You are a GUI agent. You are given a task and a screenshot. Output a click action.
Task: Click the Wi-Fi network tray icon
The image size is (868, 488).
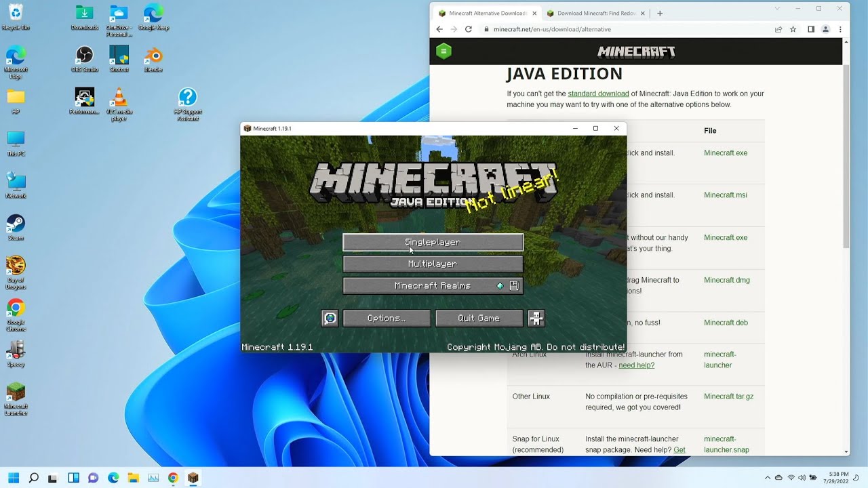[x=791, y=478]
